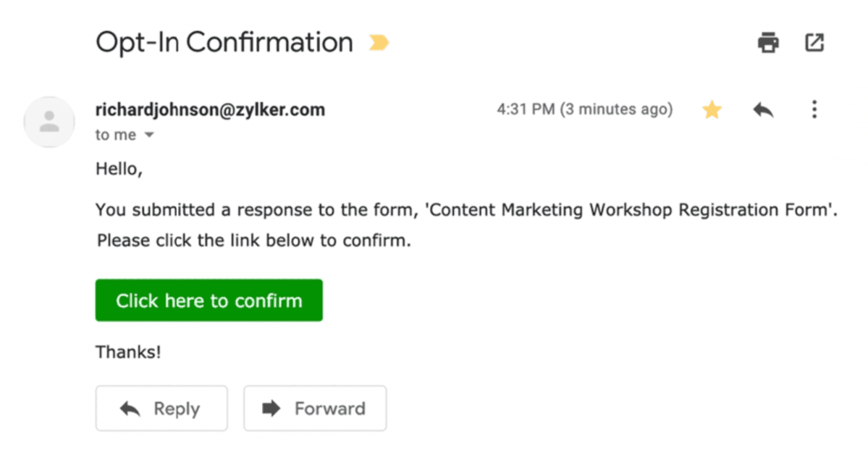Click the Forward button

pyautogui.click(x=315, y=409)
